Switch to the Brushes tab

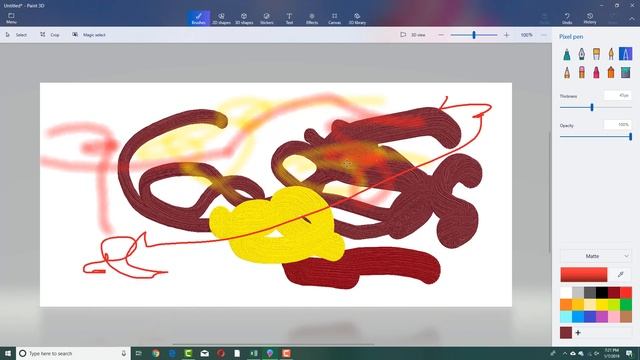coord(199,18)
